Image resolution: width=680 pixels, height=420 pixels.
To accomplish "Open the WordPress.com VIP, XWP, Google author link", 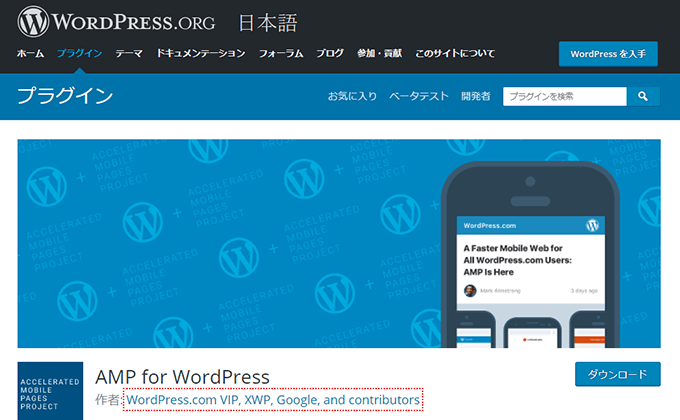I will (x=273, y=400).
